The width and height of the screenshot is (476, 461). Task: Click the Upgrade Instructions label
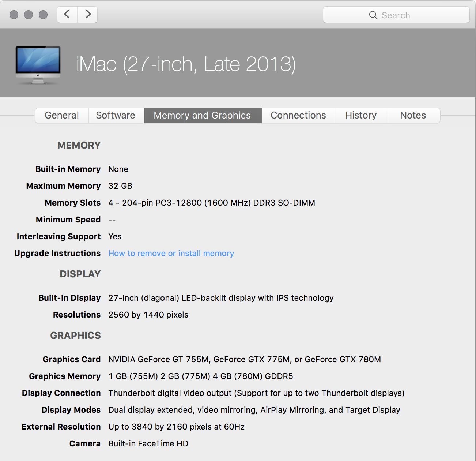[x=57, y=253]
